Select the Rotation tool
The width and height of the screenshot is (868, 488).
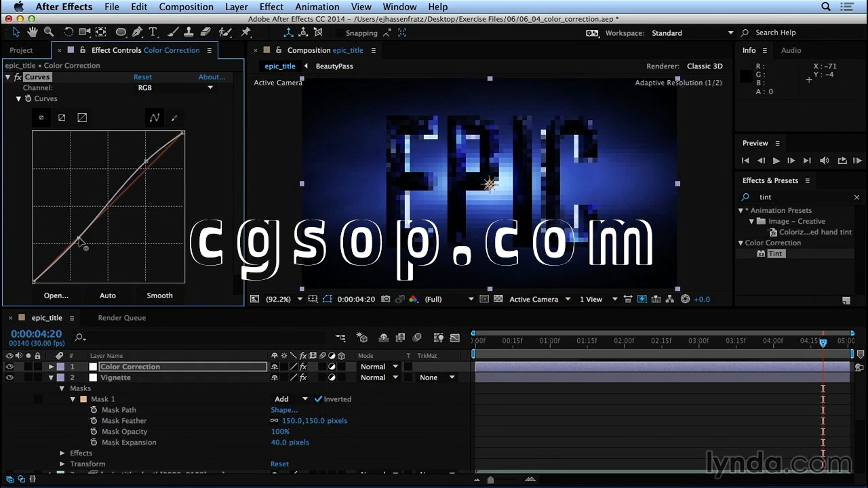[68, 33]
